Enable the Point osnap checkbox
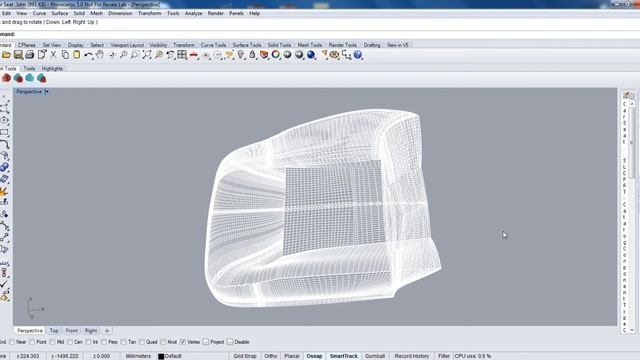Screen dimensions: 640x360 pos(32,342)
